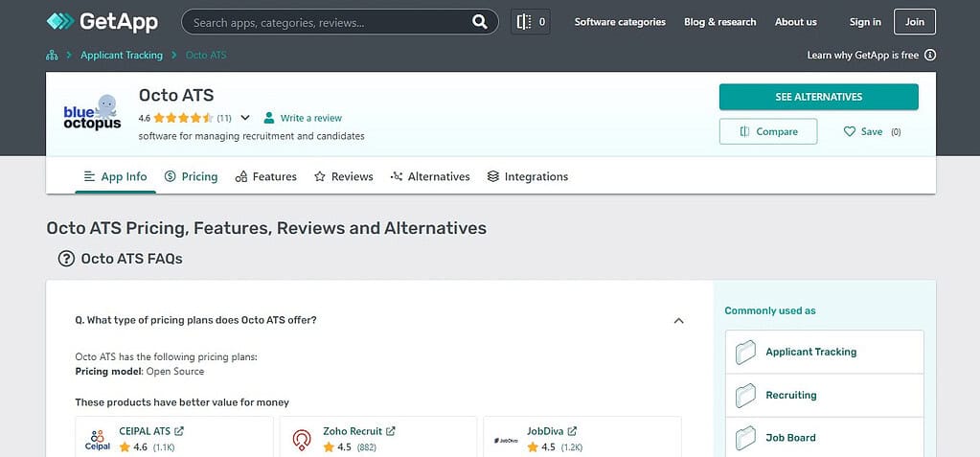This screenshot has height=457, width=980.
Task: Click the Octo ATS star rating
Action: 183,118
